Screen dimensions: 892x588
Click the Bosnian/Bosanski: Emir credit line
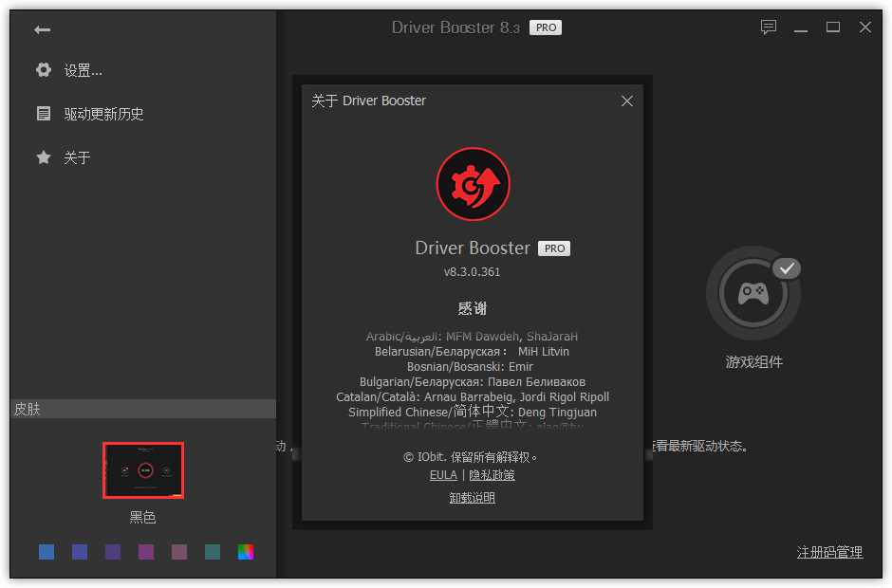tap(470, 367)
